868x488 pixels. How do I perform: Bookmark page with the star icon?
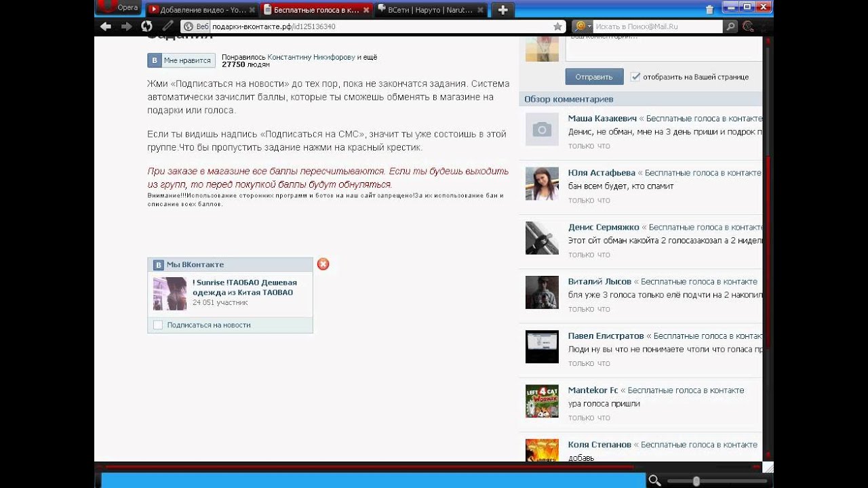(x=557, y=26)
